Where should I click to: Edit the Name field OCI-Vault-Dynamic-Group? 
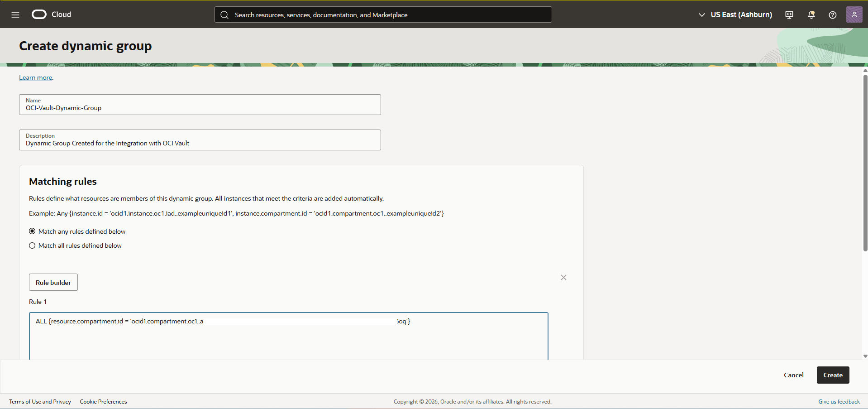[200, 105]
